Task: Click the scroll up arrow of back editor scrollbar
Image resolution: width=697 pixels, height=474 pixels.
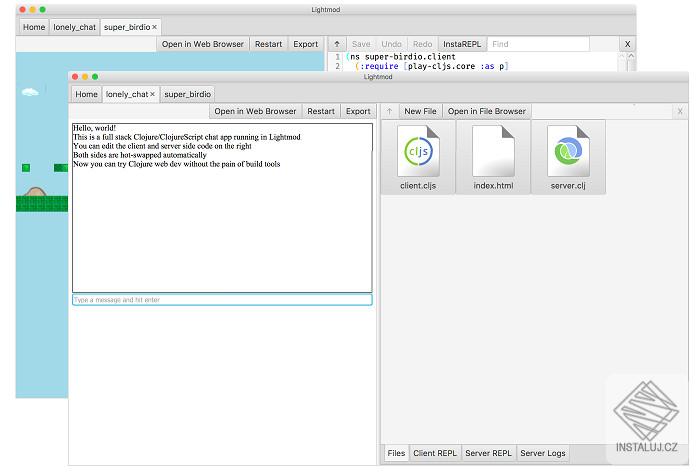Action: pyautogui.click(x=631, y=56)
